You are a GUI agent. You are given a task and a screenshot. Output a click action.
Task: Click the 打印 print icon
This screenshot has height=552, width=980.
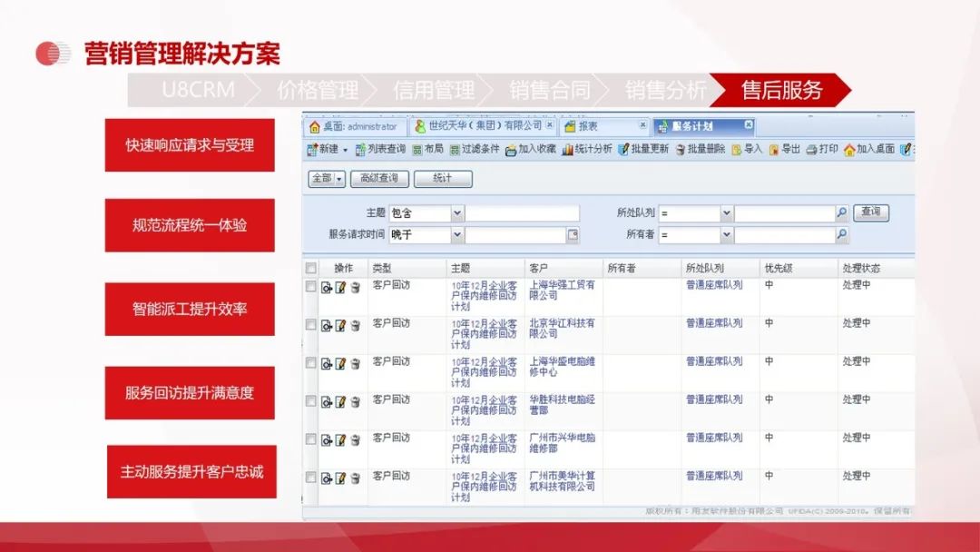tap(811, 150)
